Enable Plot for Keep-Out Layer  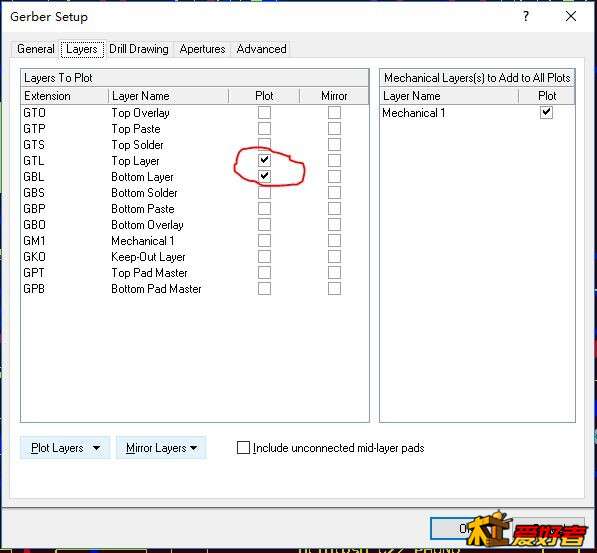click(x=264, y=257)
